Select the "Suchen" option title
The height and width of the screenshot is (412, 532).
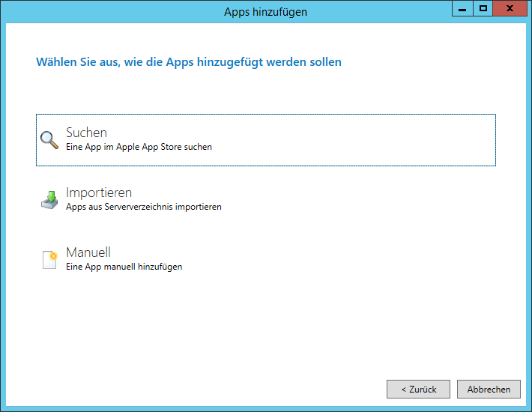(86, 133)
